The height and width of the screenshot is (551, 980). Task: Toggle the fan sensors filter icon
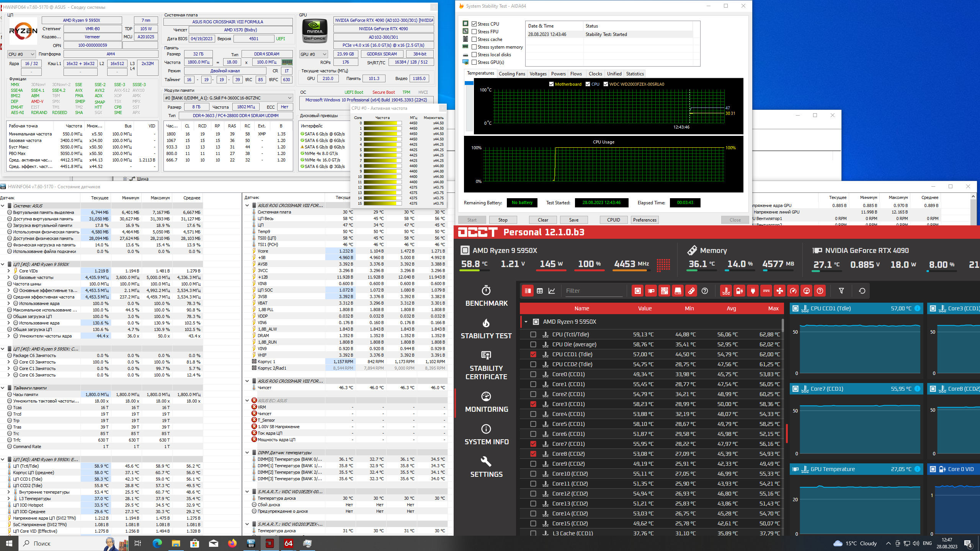[x=779, y=291]
